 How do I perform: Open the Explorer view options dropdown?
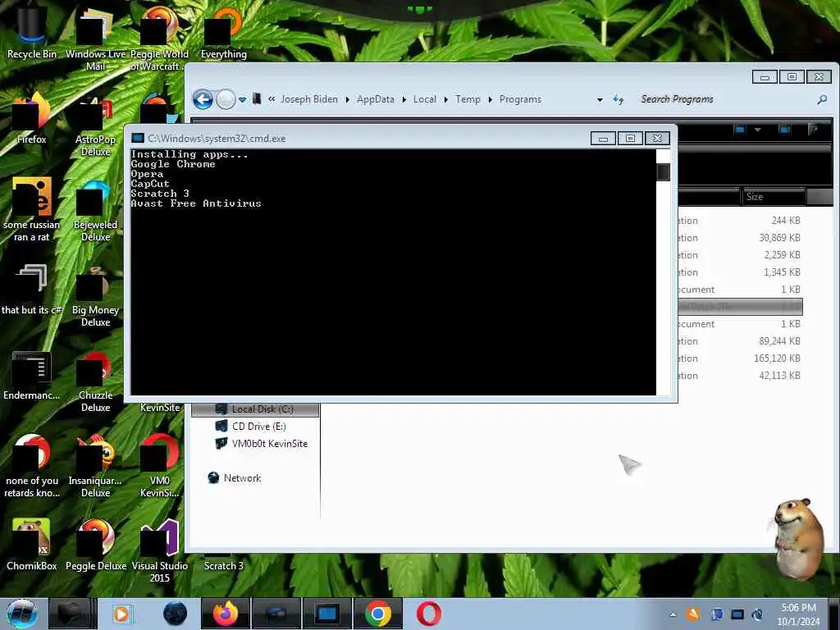tap(757, 130)
